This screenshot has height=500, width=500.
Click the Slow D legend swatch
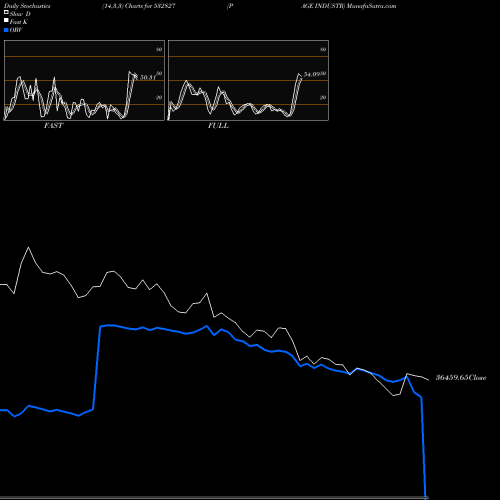coord(6,13)
